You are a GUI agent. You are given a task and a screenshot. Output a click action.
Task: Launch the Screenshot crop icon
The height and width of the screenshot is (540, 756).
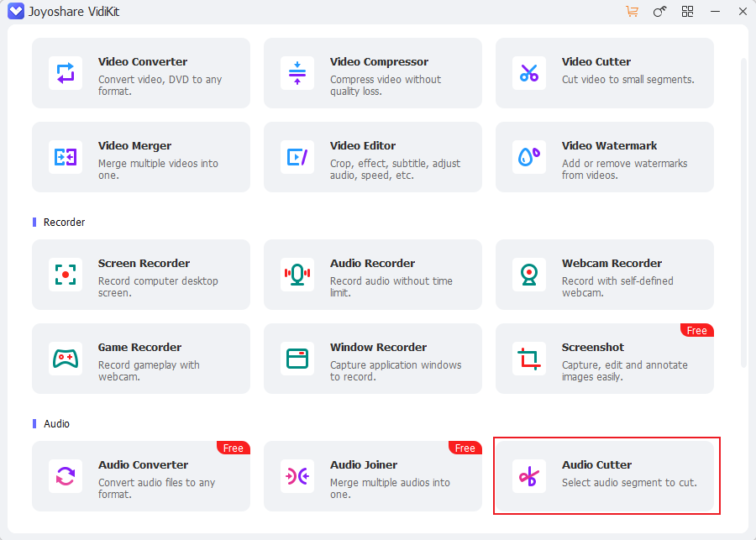(x=529, y=359)
